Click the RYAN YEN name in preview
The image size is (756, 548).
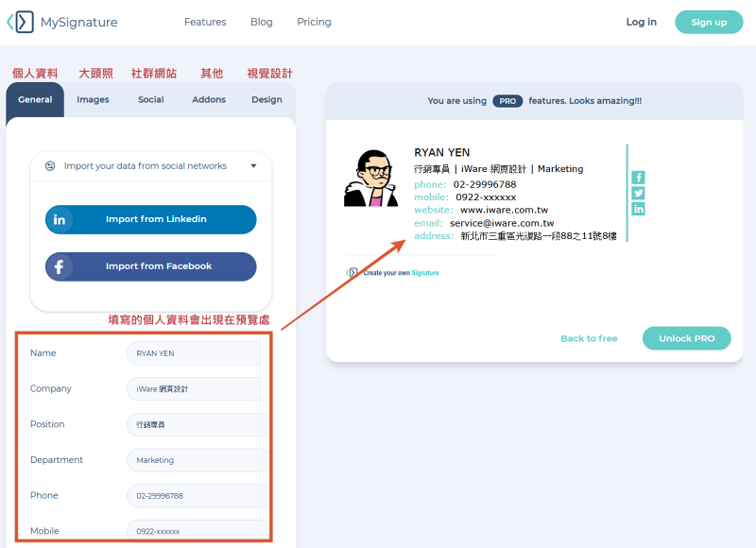tap(442, 153)
